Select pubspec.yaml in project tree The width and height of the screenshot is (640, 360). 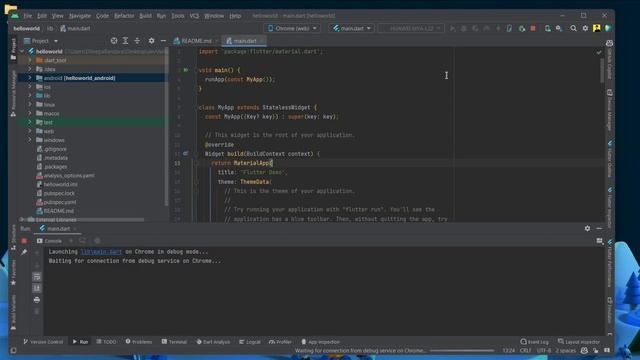tap(60, 202)
